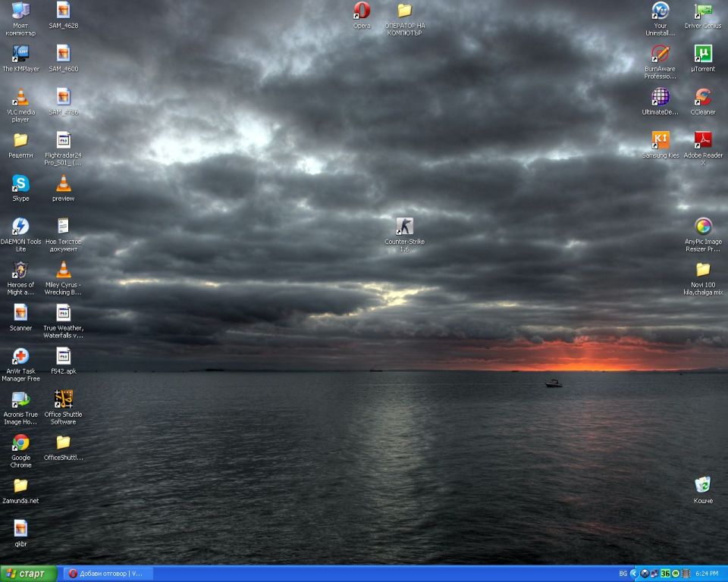The width and height of the screenshot is (728, 582).
Task: Open the BG language indicator in taskbar
Action: point(623,574)
